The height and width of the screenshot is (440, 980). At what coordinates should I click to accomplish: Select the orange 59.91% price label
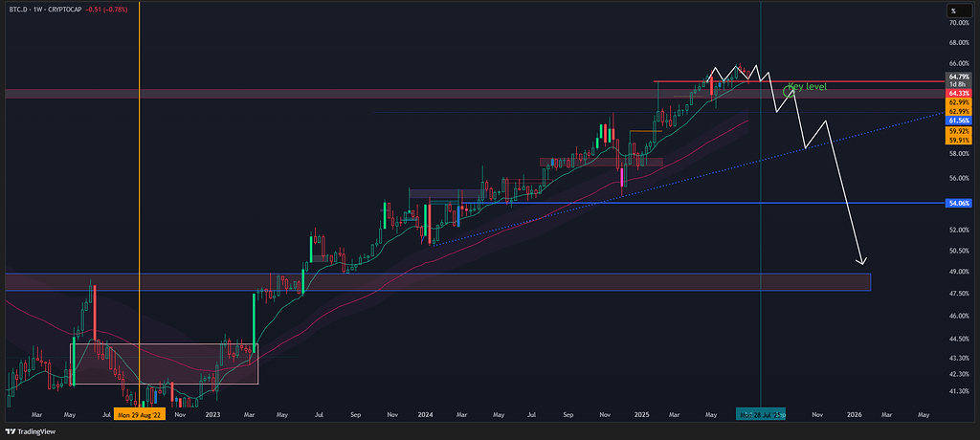[x=959, y=141]
